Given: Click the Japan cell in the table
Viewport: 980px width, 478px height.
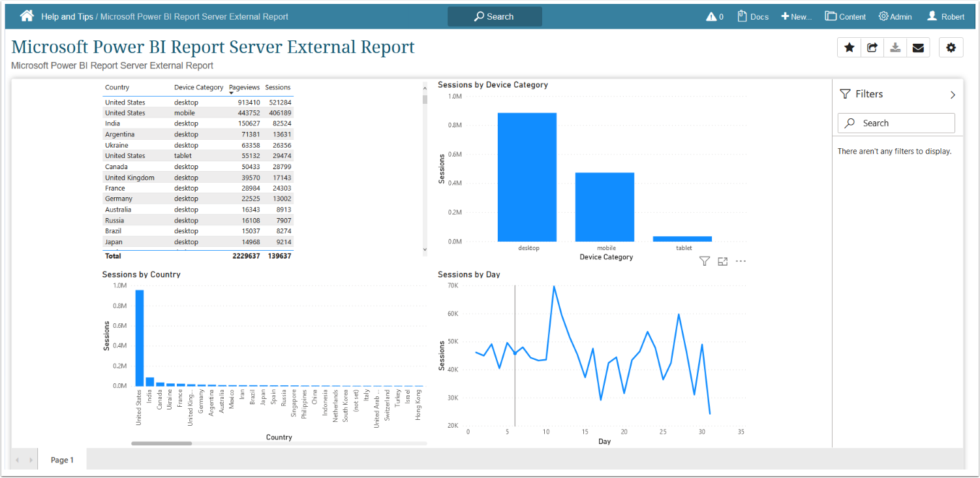Looking at the screenshot, I should click(114, 242).
